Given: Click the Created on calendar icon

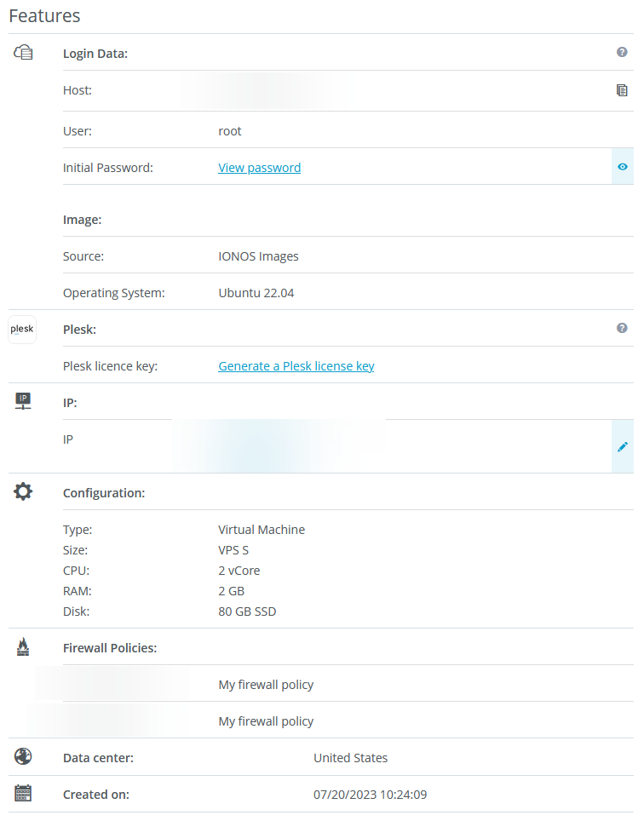Looking at the screenshot, I should point(23,794).
